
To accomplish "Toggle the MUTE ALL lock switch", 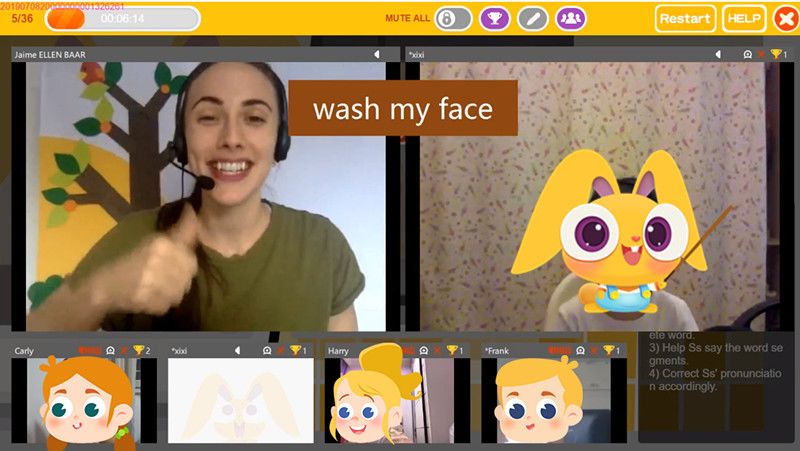I will [x=453, y=19].
